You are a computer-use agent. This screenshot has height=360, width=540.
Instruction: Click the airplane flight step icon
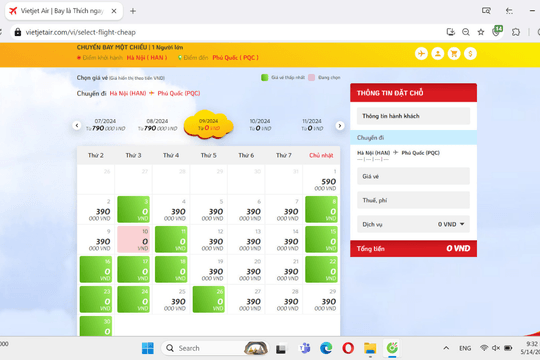(x=421, y=54)
